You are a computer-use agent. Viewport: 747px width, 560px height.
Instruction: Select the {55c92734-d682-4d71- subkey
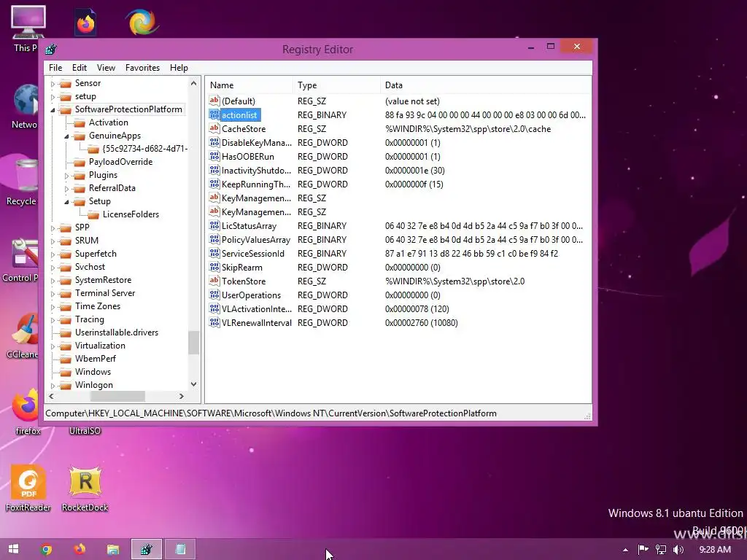click(145, 149)
